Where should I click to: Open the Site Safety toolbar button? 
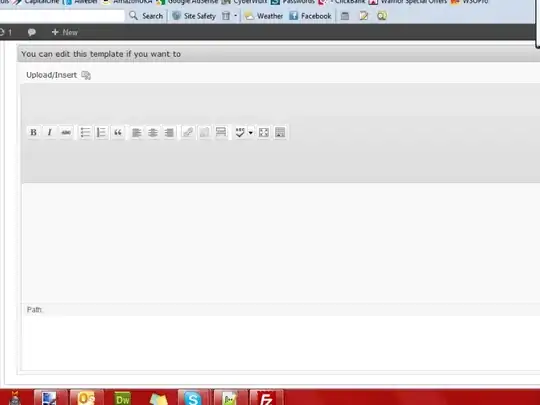(194, 16)
